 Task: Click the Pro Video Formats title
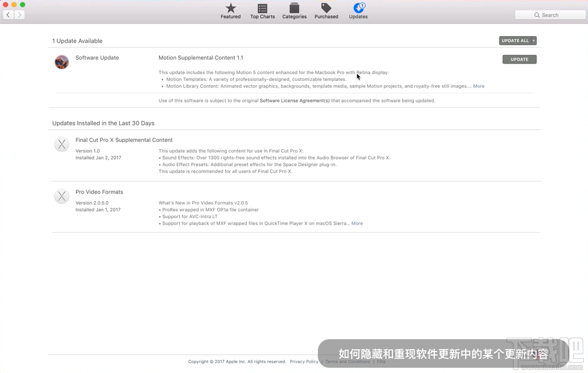99,192
